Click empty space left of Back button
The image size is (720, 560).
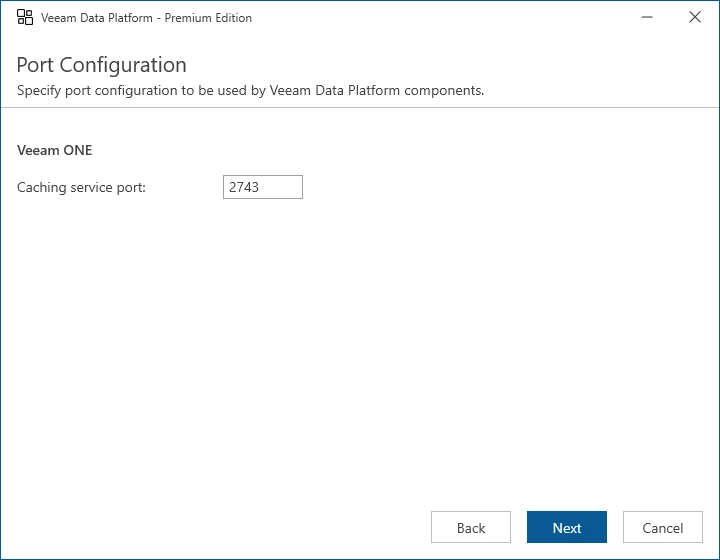coord(250,528)
